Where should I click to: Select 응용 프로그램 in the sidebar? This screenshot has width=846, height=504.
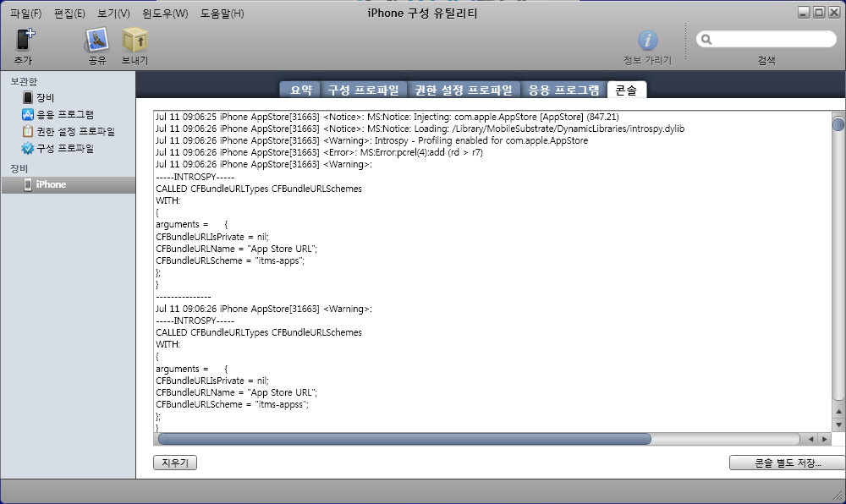pyautogui.click(x=63, y=114)
